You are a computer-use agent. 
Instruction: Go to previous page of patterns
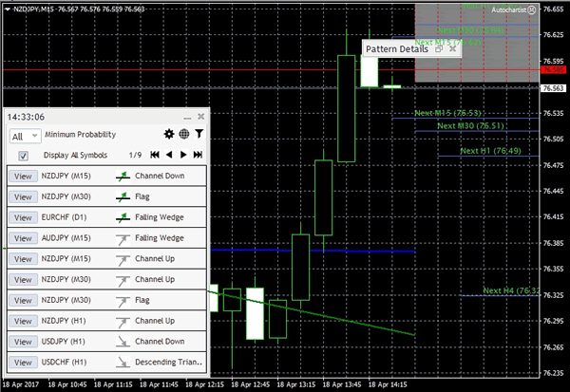pos(169,155)
